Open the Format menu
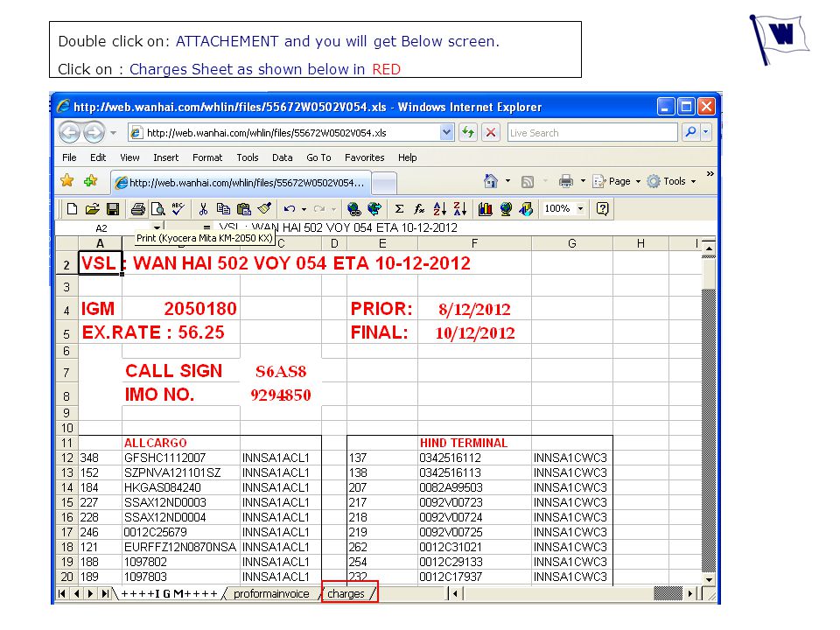Screen dimensions: 840x630 (207, 157)
